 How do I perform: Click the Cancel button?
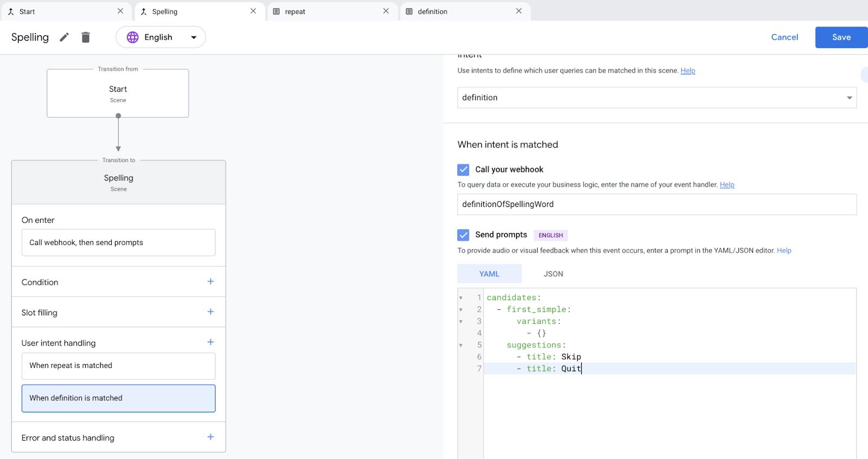(x=784, y=37)
